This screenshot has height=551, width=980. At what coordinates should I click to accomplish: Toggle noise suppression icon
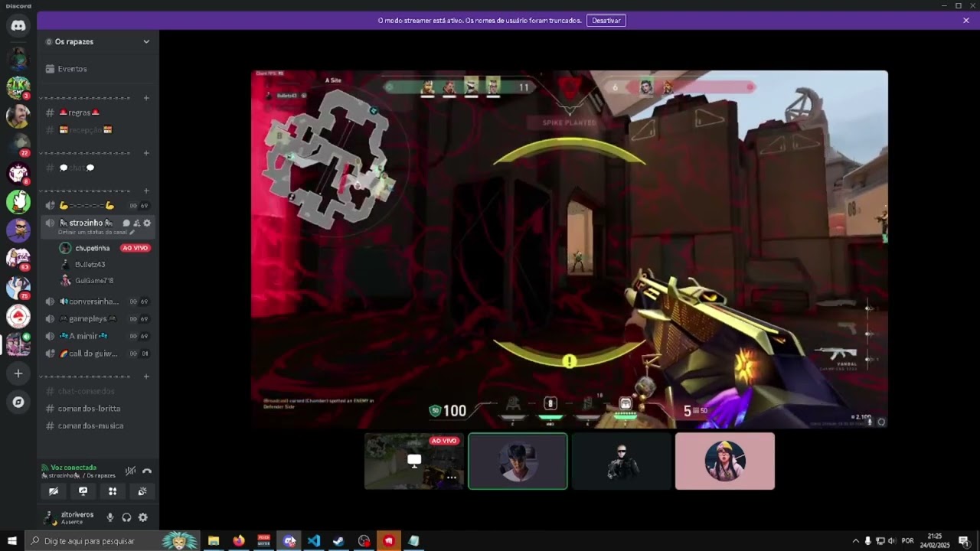130,471
